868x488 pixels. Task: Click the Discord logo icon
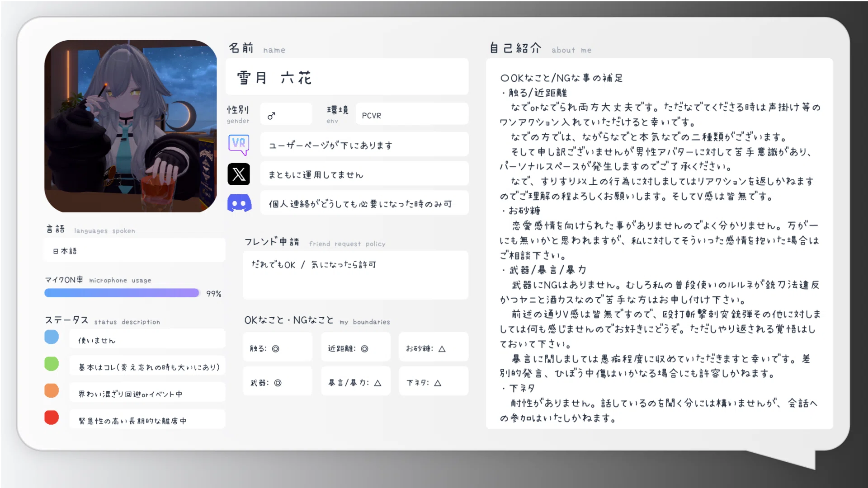[239, 203]
